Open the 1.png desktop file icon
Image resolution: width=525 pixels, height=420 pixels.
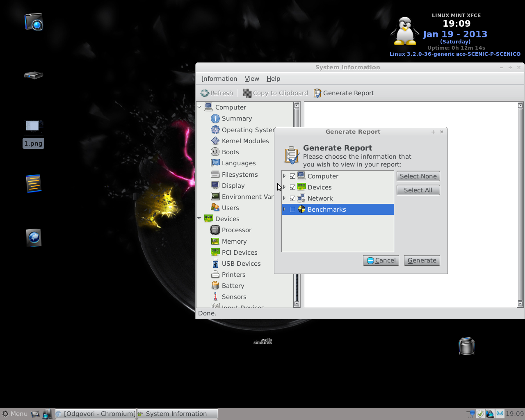[x=34, y=126]
